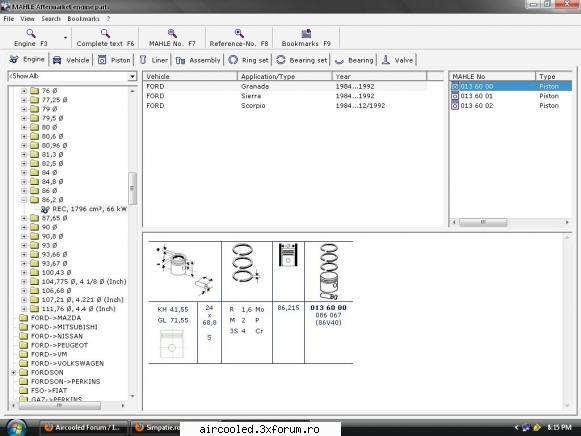
Task: Open Engine search toolbar button
Action: 31,37
